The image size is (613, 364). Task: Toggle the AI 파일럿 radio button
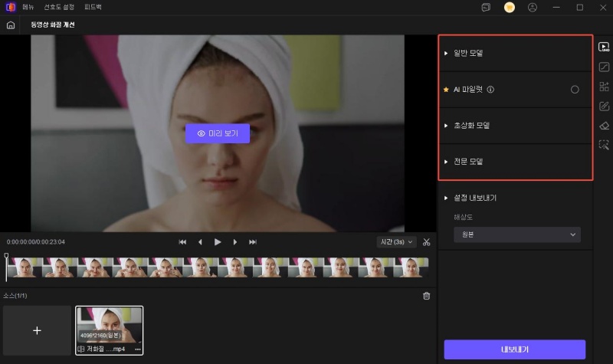(575, 90)
